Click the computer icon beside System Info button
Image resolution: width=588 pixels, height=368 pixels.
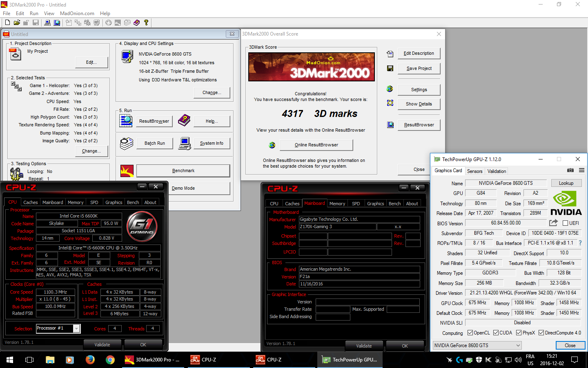(x=185, y=143)
